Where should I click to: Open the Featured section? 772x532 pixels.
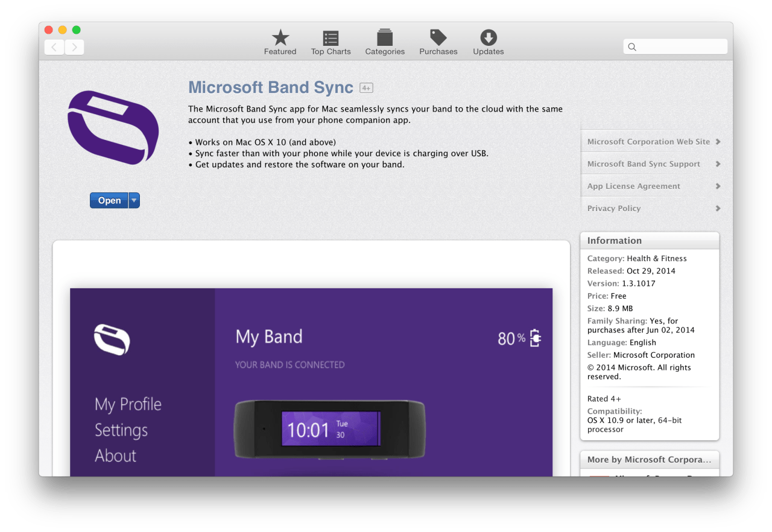[280, 42]
